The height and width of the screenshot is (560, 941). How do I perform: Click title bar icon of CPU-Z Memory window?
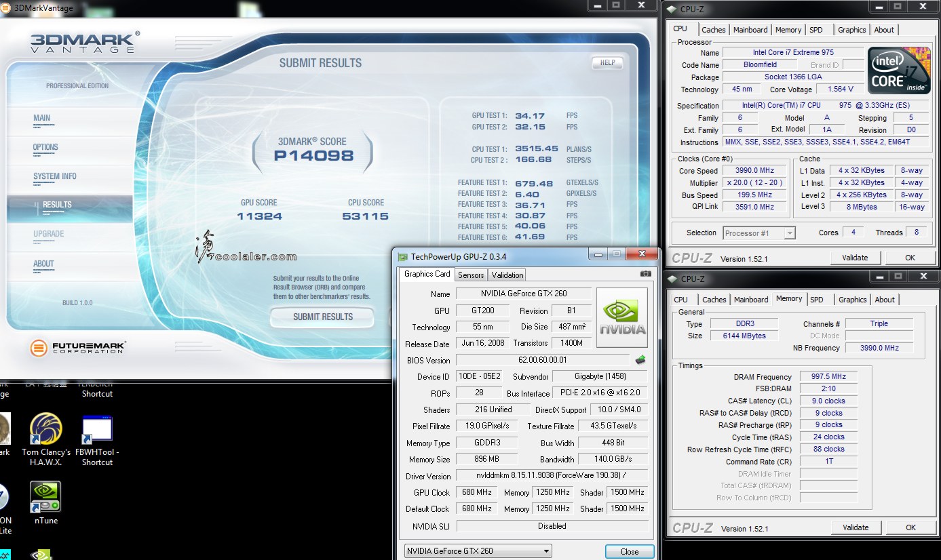click(672, 279)
